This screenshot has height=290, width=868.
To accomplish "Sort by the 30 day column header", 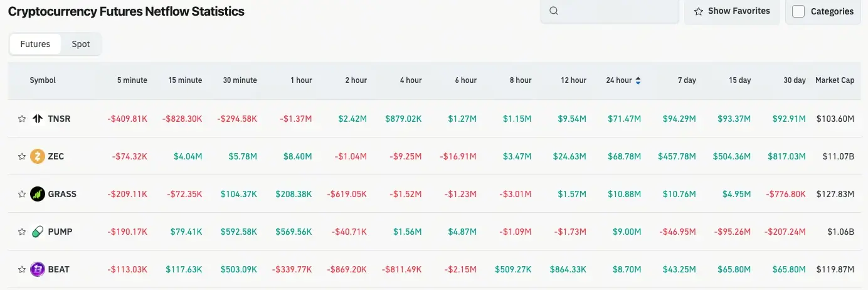I will 795,80.
